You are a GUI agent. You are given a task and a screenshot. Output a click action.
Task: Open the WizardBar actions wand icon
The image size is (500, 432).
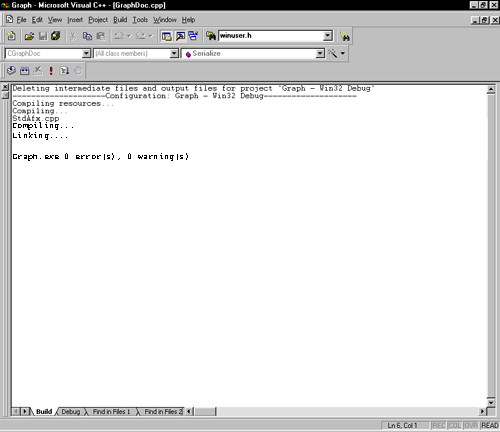point(333,53)
